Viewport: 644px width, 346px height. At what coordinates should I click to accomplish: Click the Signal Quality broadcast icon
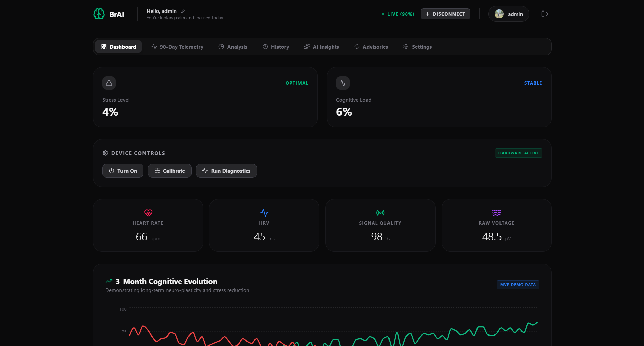click(380, 213)
